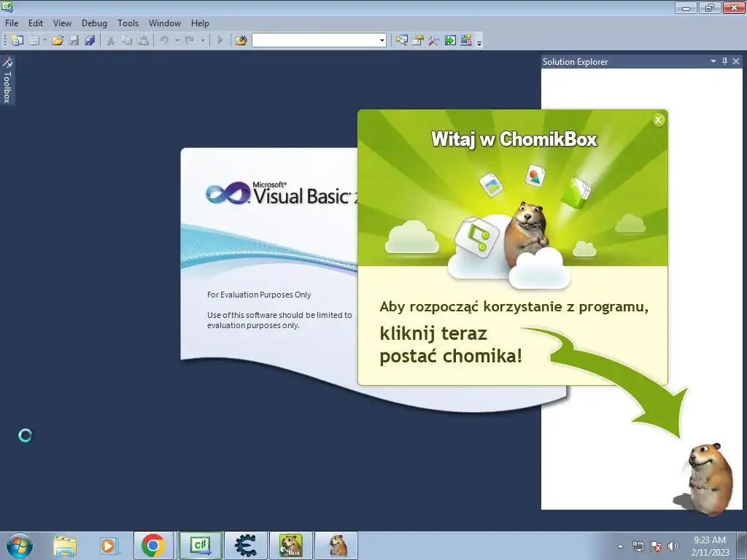
Task: Toggle the Solution Explorer auto-hide pin
Action: 724,61
